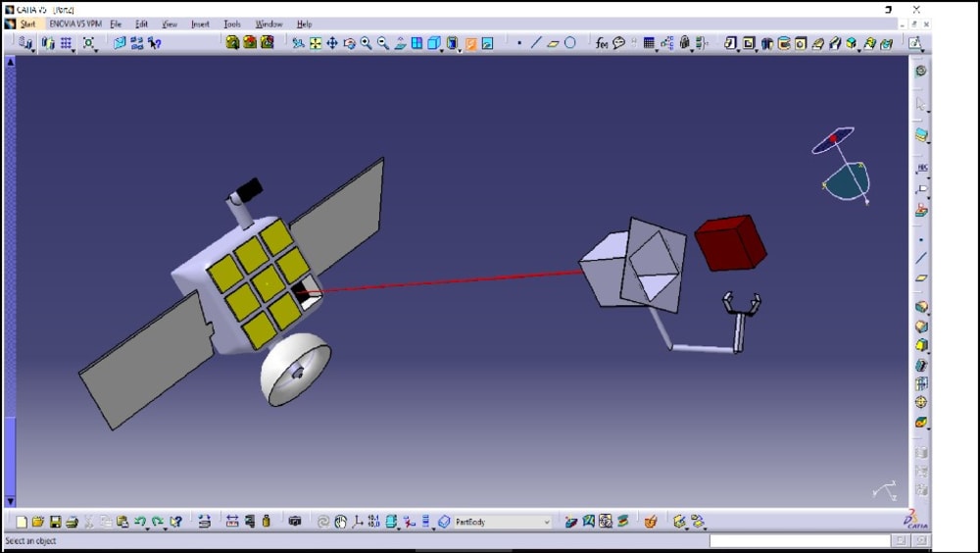Click the Hide/Show swap icon

click(x=487, y=42)
